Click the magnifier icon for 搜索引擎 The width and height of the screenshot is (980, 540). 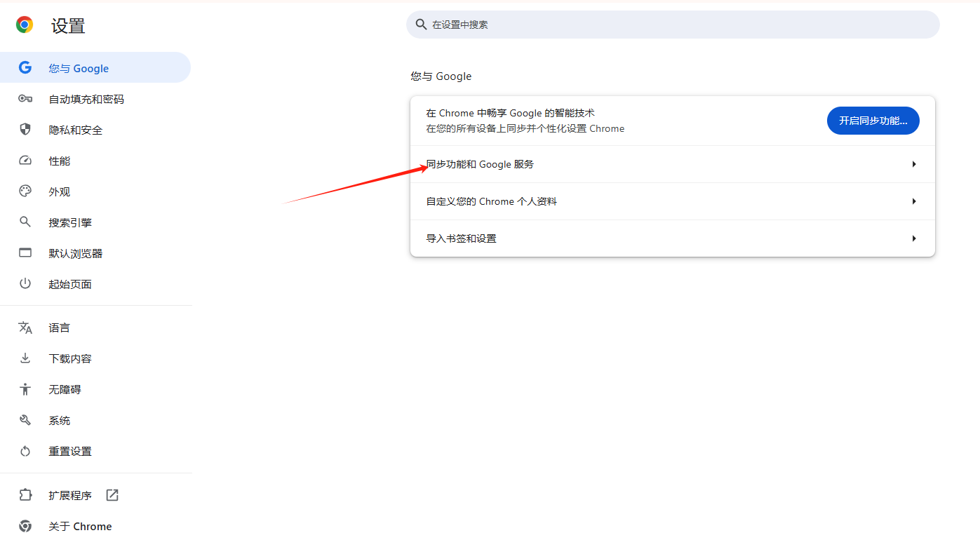(x=25, y=222)
